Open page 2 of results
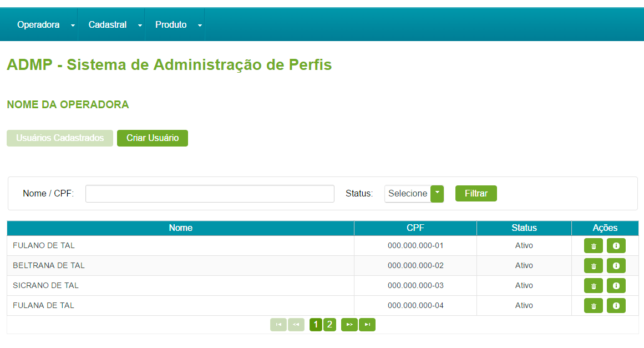The height and width of the screenshot is (348, 644). [x=329, y=324]
